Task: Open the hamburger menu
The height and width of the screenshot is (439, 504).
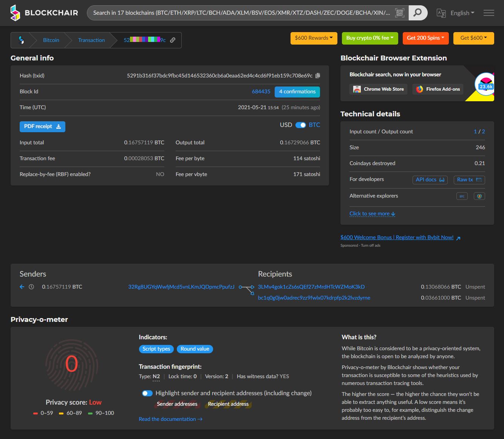Action: 489,13
